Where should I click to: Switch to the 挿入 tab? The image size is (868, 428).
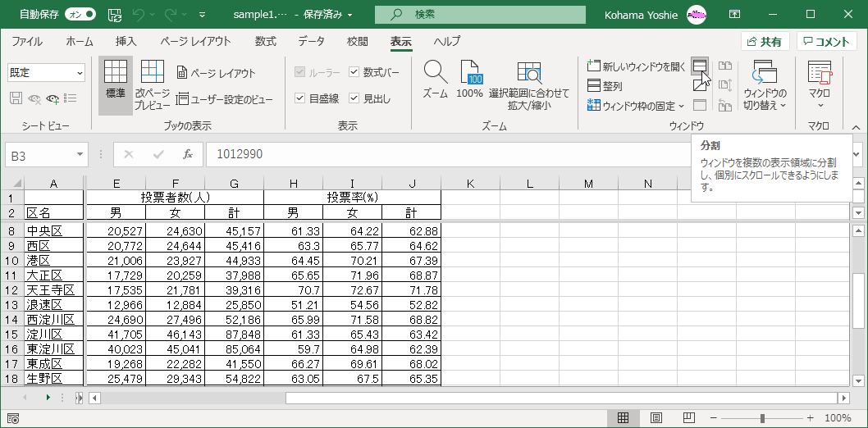click(x=126, y=42)
